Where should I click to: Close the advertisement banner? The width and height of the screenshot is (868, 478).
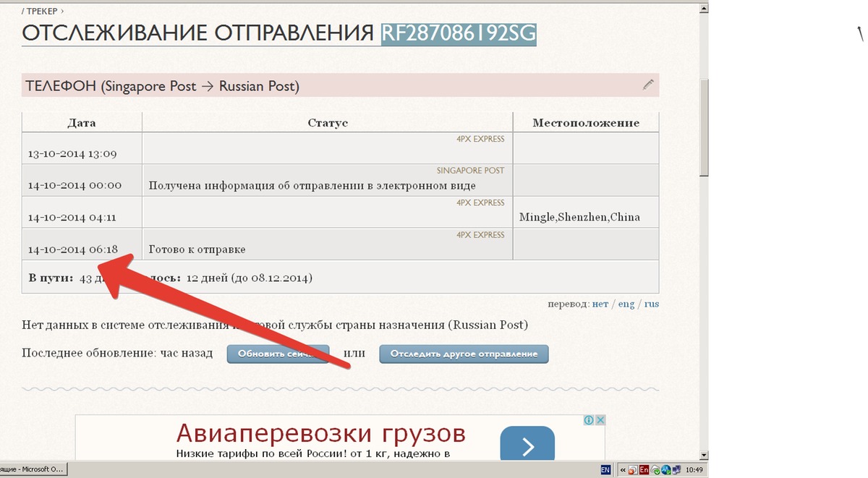(x=600, y=420)
